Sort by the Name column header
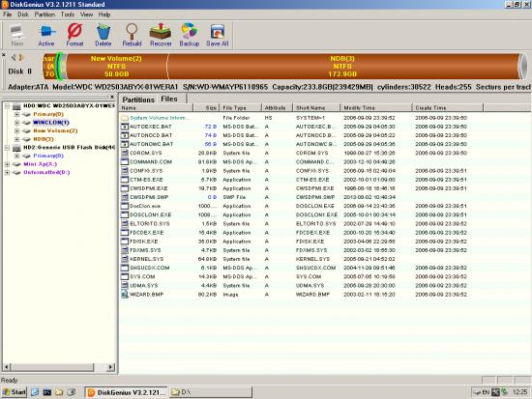The width and height of the screenshot is (532, 399). [156, 108]
